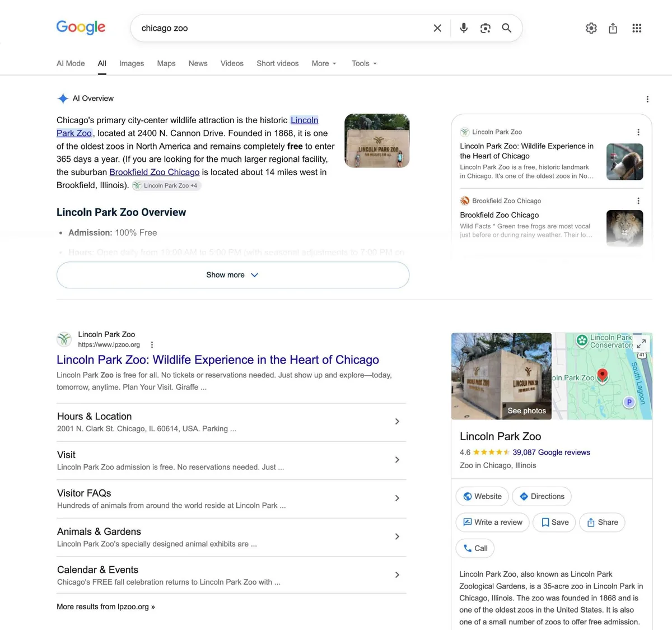Switch to the Short videos tab
The height and width of the screenshot is (630, 672).
point(278,63)
